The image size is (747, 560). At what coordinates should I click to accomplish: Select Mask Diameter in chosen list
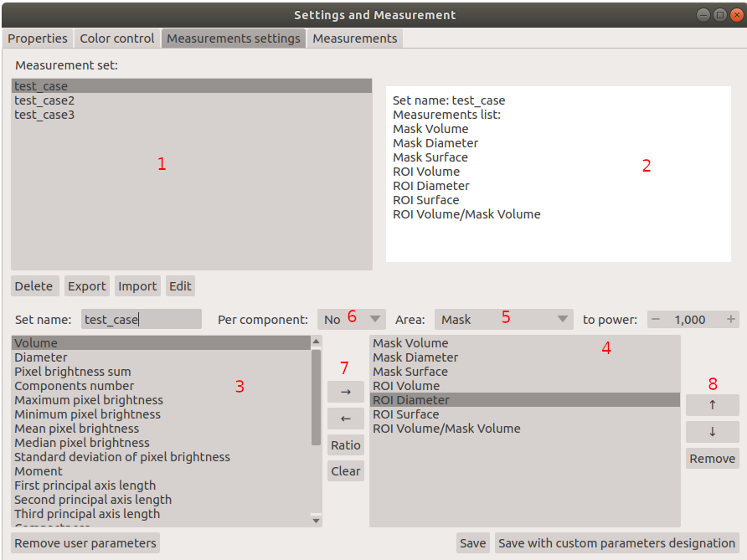point(525,357)
